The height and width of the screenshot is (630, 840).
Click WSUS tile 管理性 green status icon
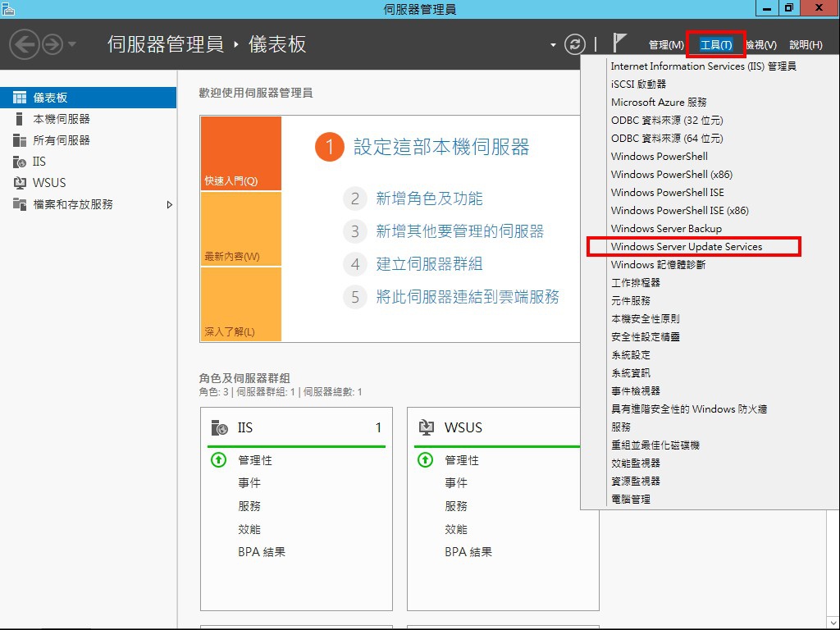pos(426,459)
